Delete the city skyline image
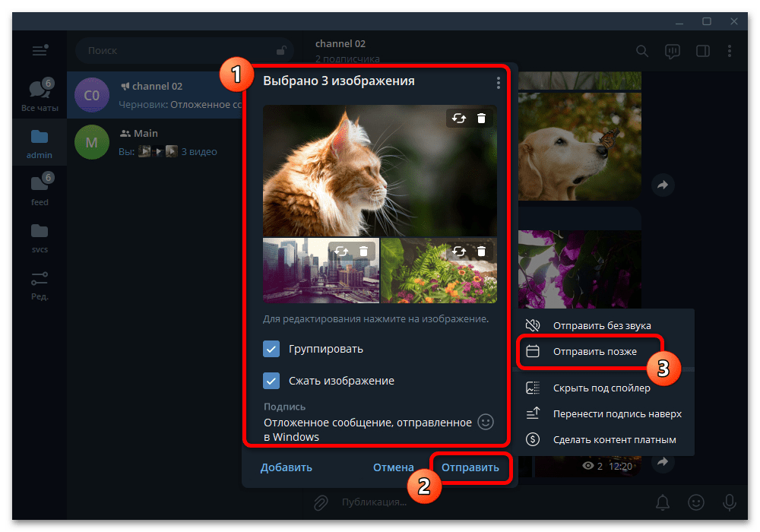Image resolution: width=760 pixels, height=532 pixels. click(363, 251)
